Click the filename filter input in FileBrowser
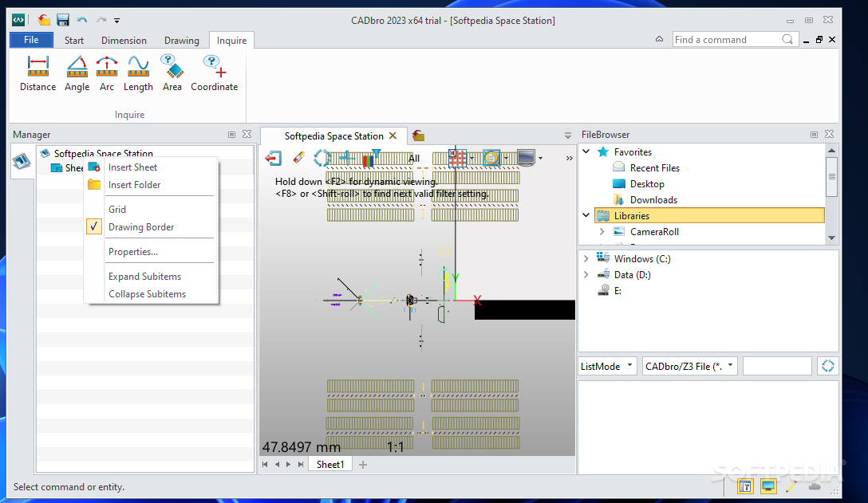Screen dimensions: 868x503 tap(777, 367)
